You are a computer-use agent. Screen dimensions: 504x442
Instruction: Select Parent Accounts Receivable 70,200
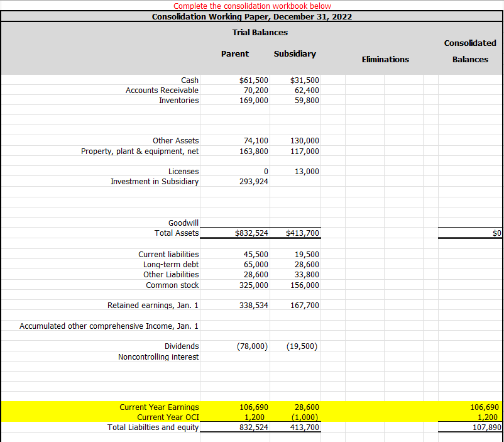(x=256, y=91)
